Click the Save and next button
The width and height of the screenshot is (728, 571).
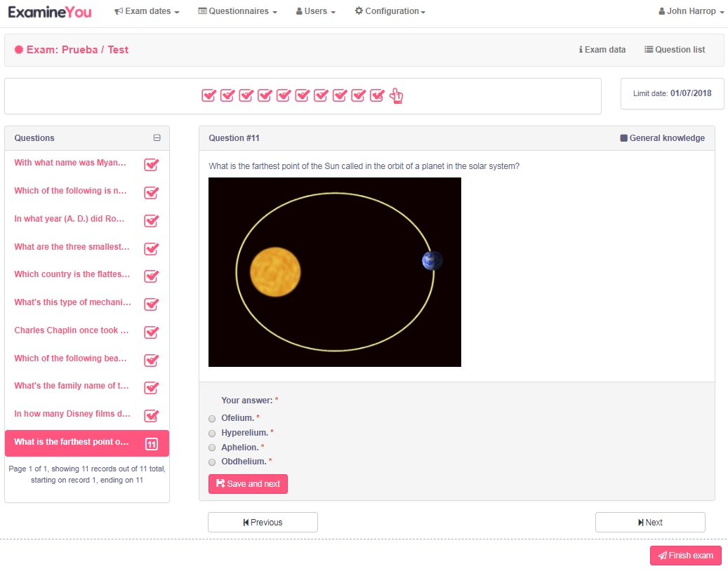click(x=248, y=484)
